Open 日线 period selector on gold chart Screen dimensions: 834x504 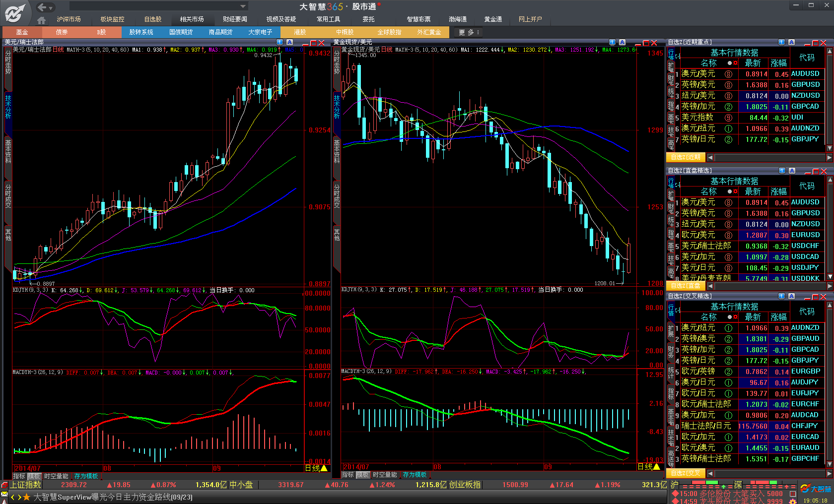[649, 467]
